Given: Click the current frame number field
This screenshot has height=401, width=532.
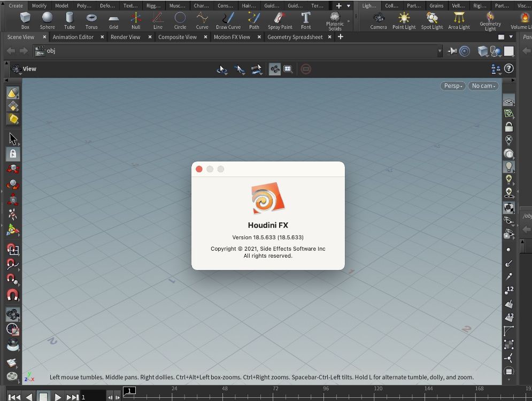Looking at the screenshot, I should 92,397.
